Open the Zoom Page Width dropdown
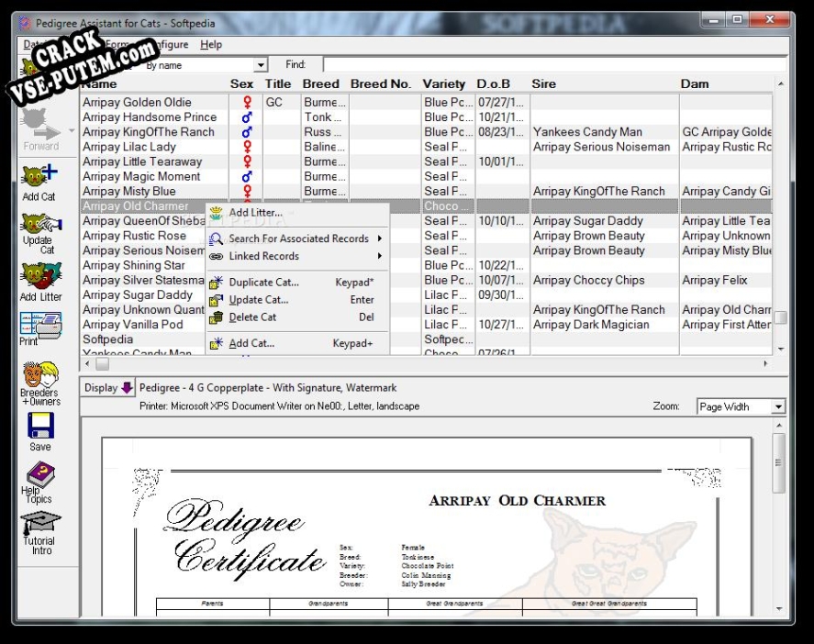Screen dimensions: 814x644 coord(778,406)
